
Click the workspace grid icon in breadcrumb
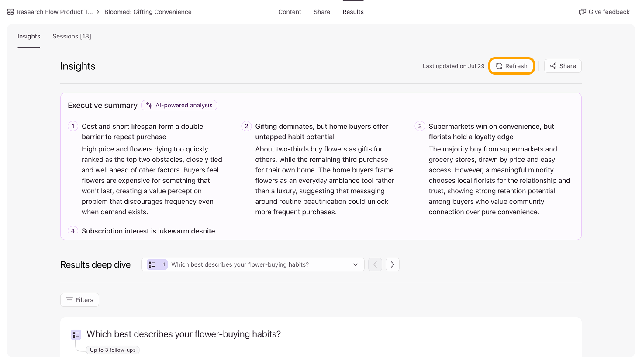pyautogui.click(x=10, y=12)
